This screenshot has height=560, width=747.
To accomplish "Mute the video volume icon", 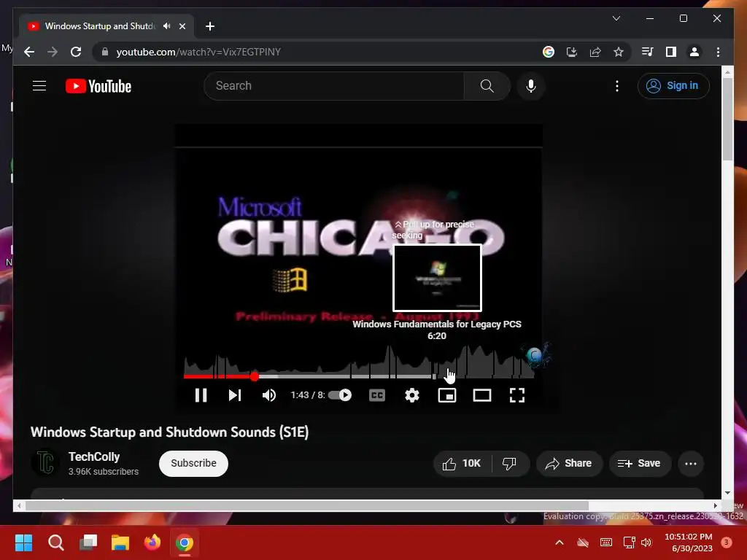I will (269, 395).
